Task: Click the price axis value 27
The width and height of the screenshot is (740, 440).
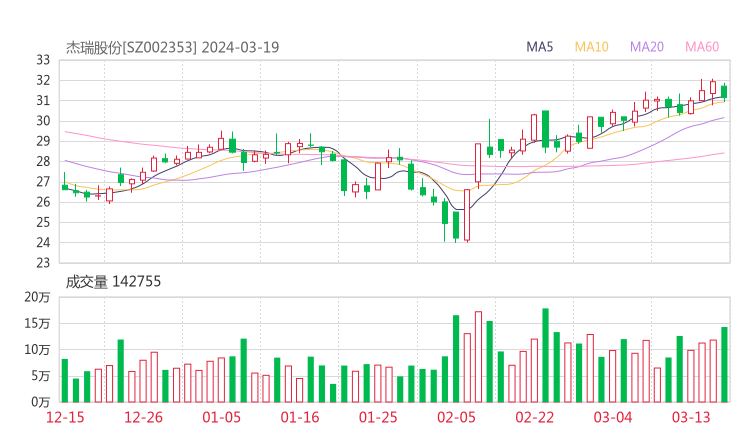Action: coord(43,182)
